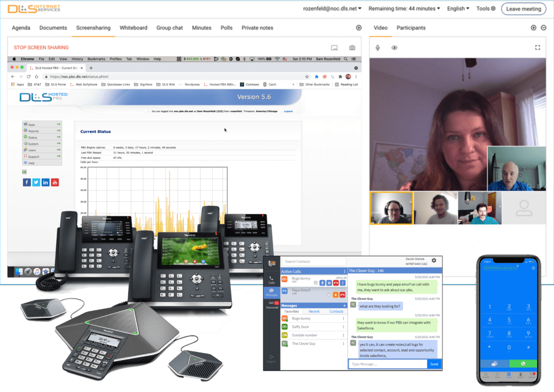
Task: Pause the Bugs bunny active call
Action: (x=329, y=283)
